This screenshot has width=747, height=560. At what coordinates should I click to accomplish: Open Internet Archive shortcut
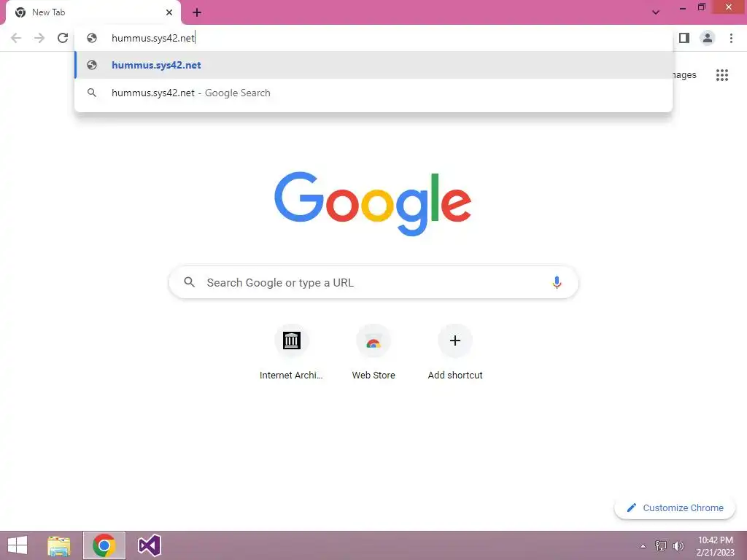tap(292, 352)
